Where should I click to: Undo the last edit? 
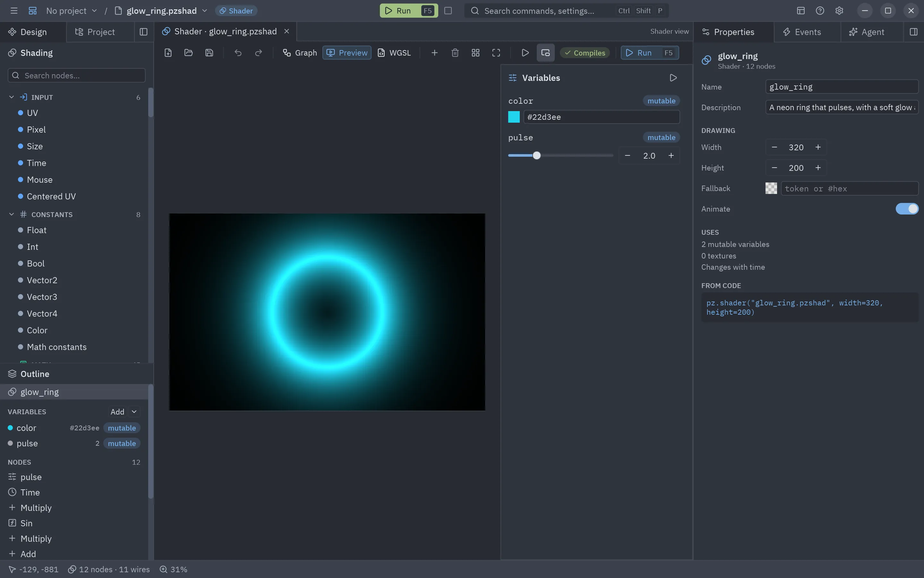(238, 53)
